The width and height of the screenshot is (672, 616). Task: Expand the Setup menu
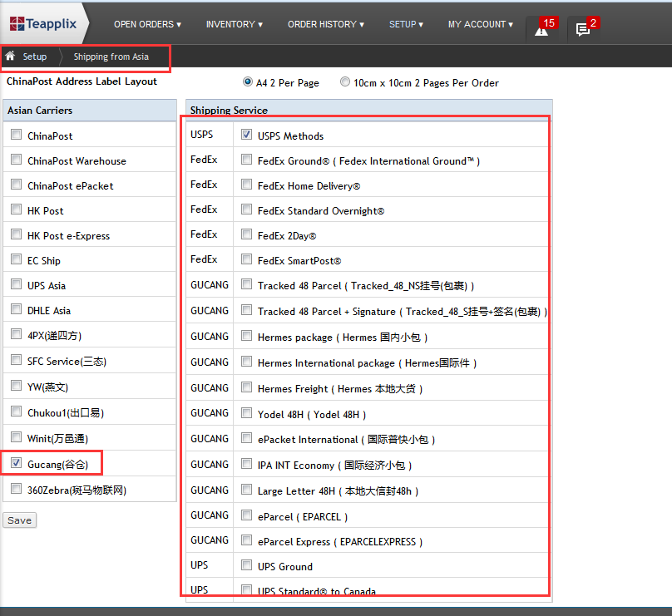(406, 24)
